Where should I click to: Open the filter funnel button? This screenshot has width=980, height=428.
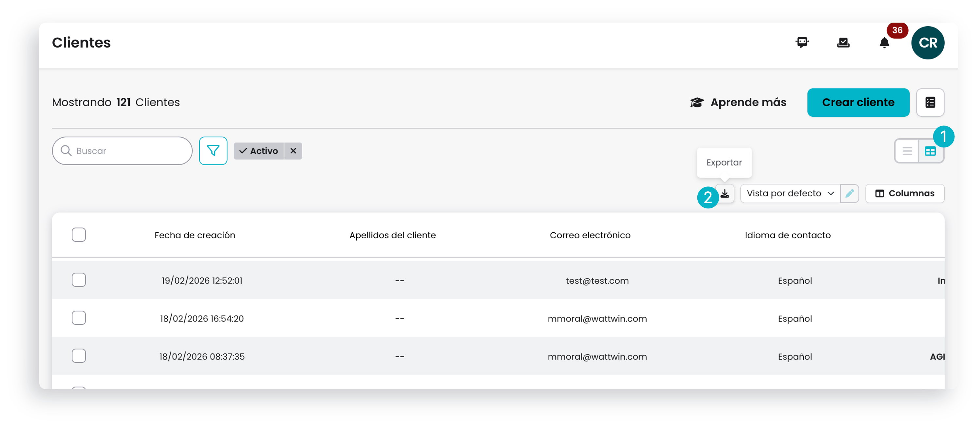click(x=213, y=151)
